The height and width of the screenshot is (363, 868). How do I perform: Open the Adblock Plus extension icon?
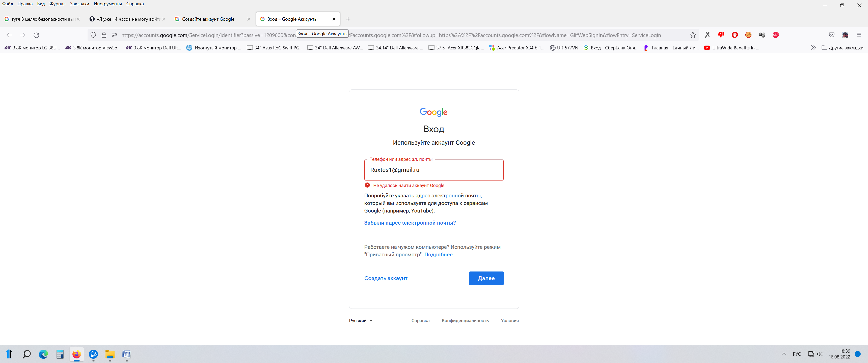point(775,35)
